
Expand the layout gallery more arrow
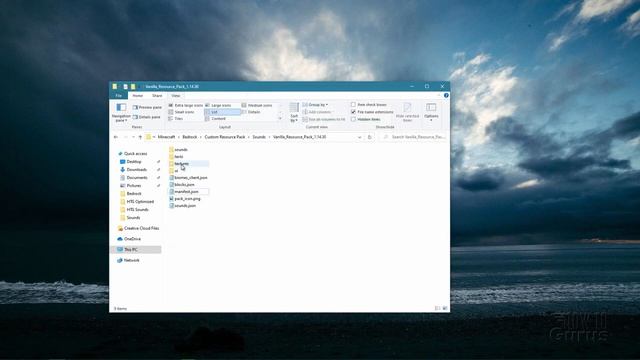click(280, 118)
